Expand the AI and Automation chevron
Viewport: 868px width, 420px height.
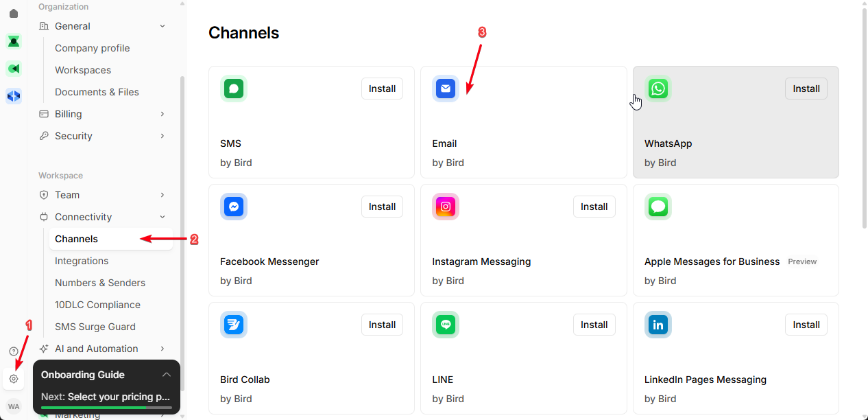click(162, 349)
